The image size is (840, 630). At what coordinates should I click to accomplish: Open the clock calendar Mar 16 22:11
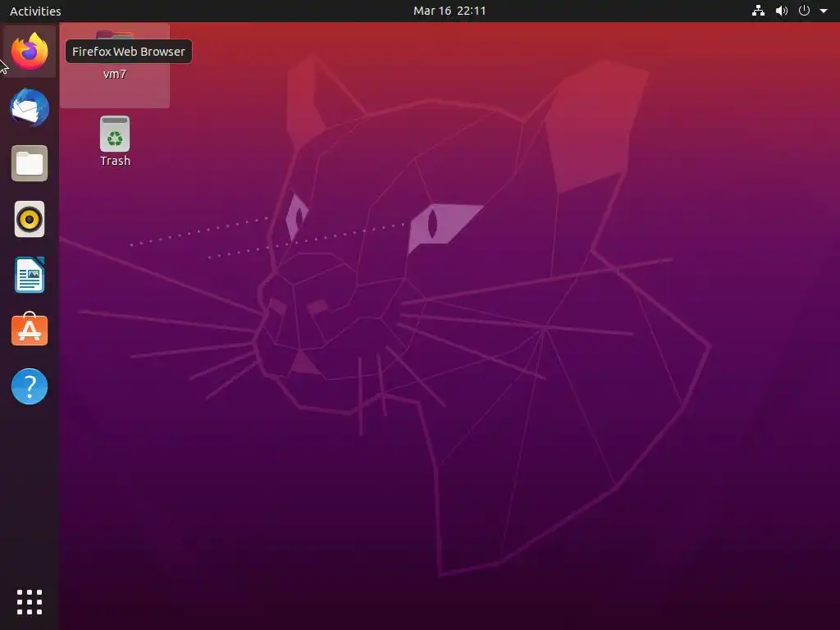coord(450,11)
